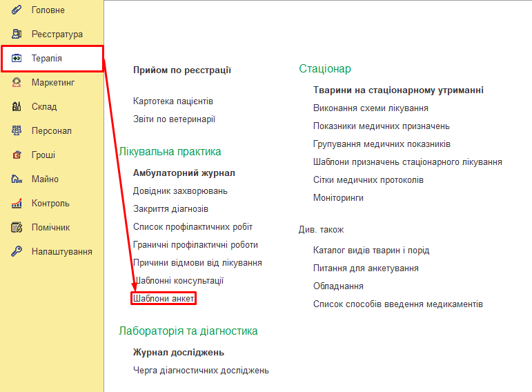The image size is (532, 392).
Task: Open the Персонал section
Action: click(x=52, y=130)
